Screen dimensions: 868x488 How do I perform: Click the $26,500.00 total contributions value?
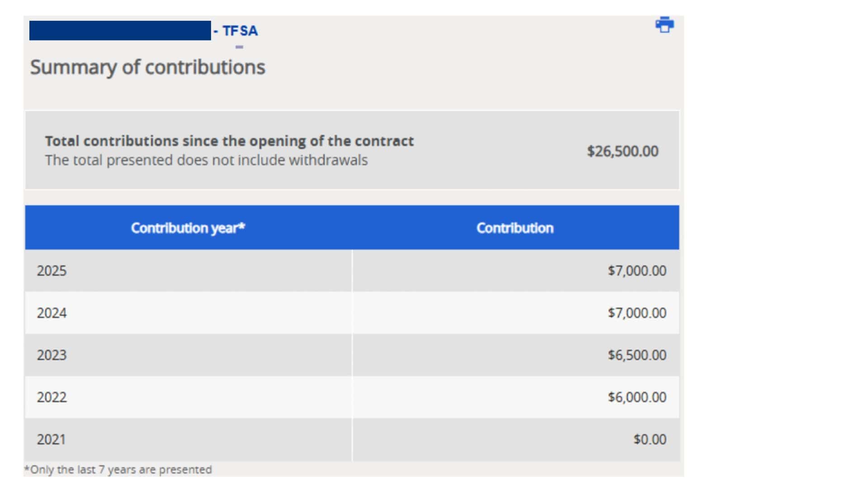tap(623, 151)
